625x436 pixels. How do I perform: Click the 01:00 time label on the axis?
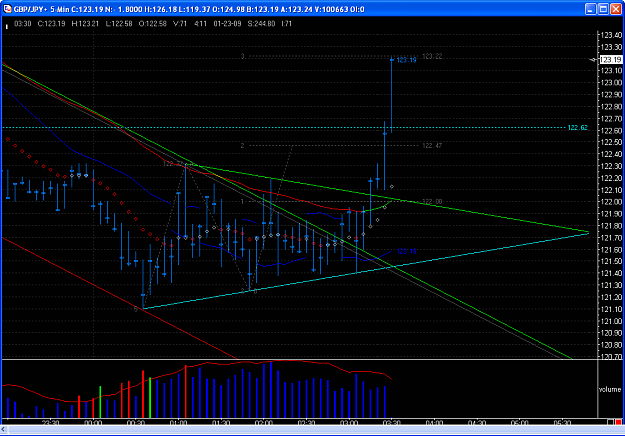[x=178, y=422]
